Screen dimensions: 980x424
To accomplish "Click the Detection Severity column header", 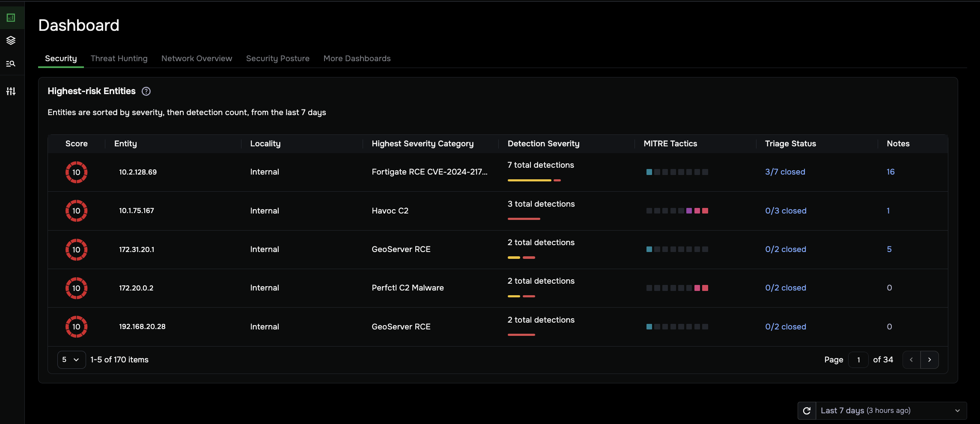I will click(543, 144).
